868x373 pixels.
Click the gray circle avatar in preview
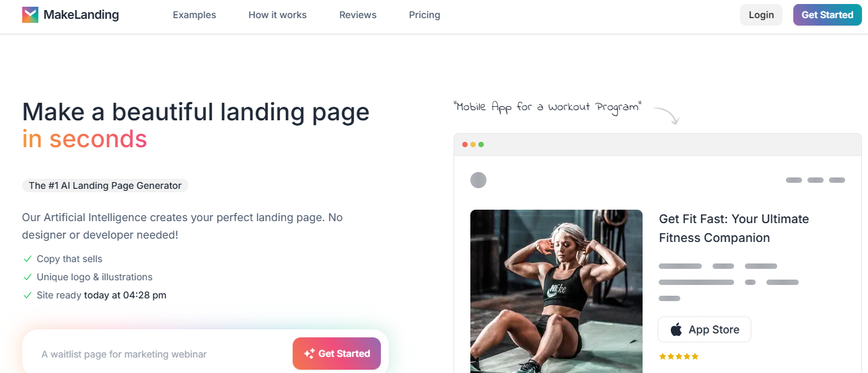pyautogui.click(x=478, y=180)
